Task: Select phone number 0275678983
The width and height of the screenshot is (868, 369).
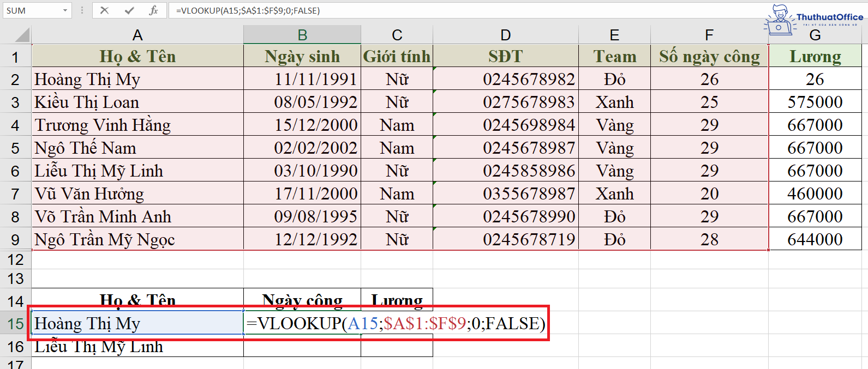Action: click(506, 102)
